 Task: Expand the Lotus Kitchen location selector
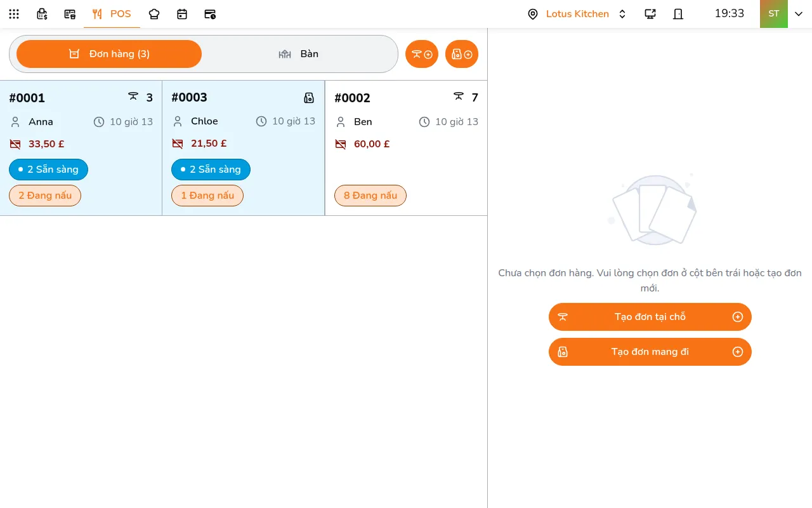(x=577, y=14)
